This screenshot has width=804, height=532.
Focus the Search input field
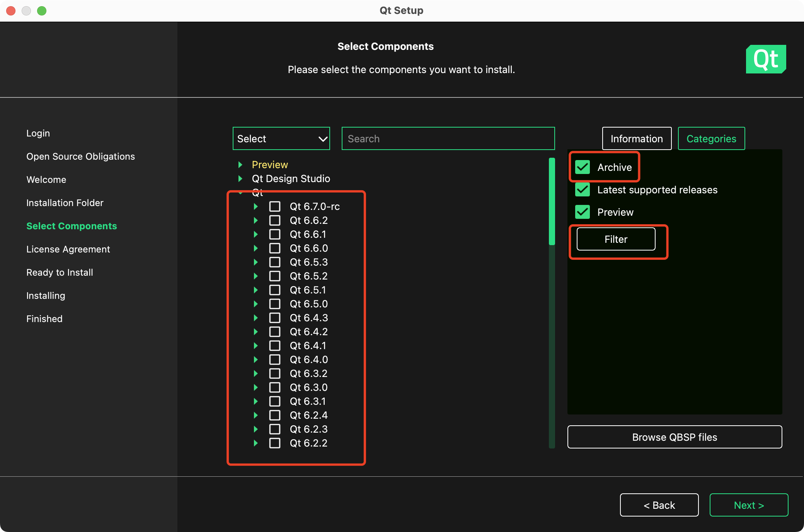(448, 139)
